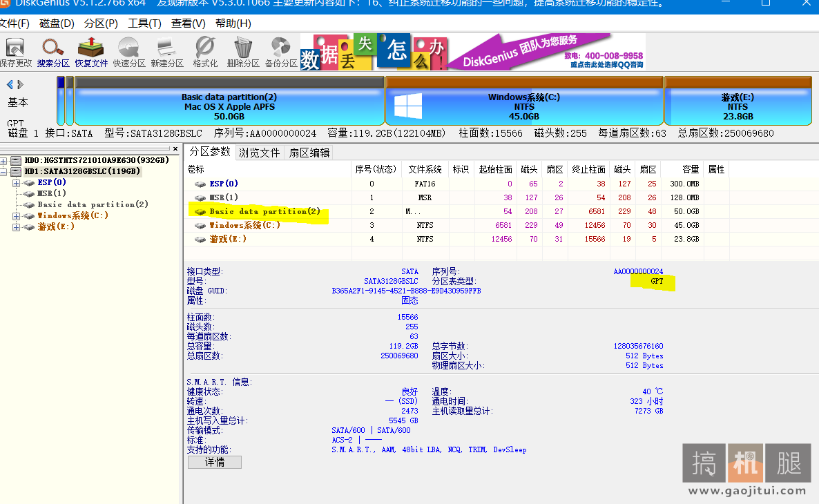Select the Windows系统(C:) NTFS block in disk map
Image resolution: width=819 pixels, height=504 pixels.
pos(524,101)
